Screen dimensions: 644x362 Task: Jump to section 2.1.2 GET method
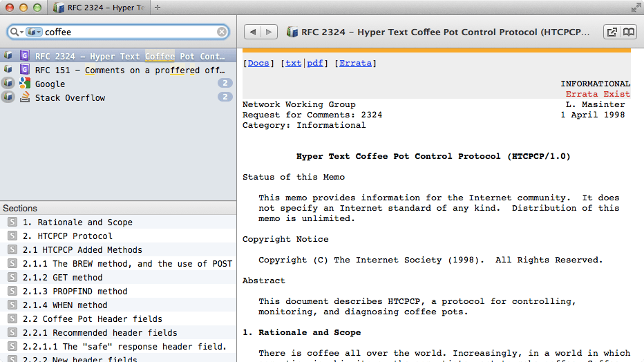point(118,278)
